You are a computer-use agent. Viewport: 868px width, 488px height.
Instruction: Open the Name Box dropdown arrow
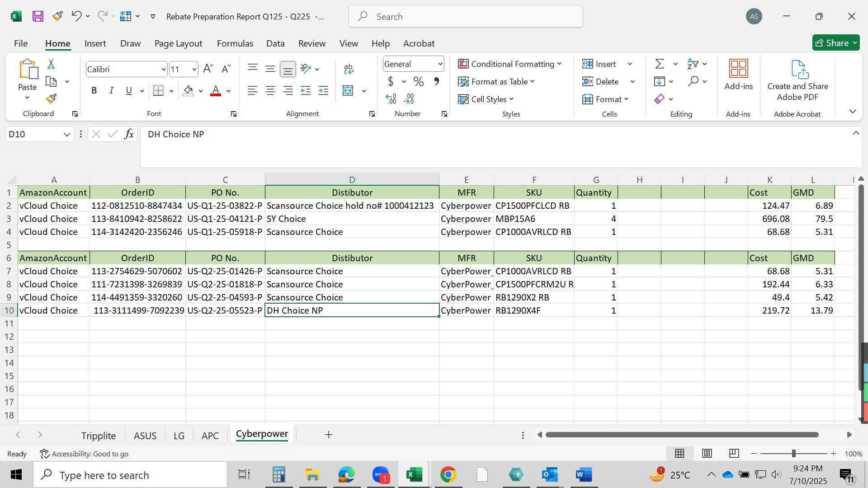click(x=67, y=134)
